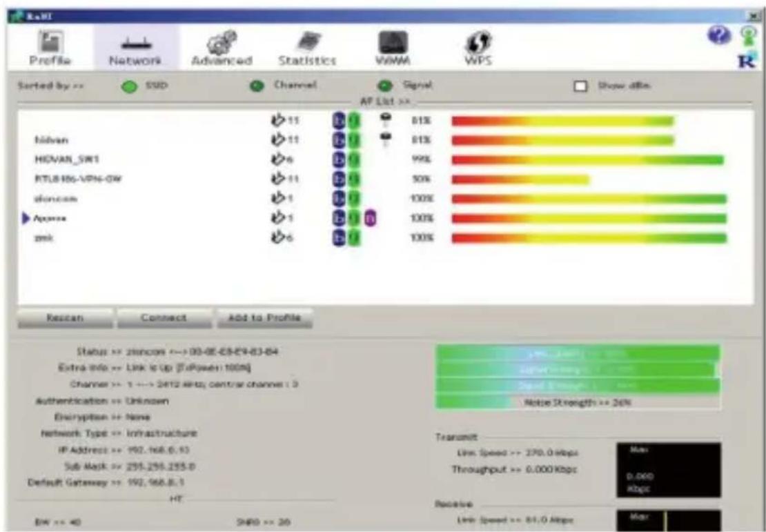Screen dimensions: 766x532
Task: Open the Advanced settings tab
Action: click(x=222, y=48)
